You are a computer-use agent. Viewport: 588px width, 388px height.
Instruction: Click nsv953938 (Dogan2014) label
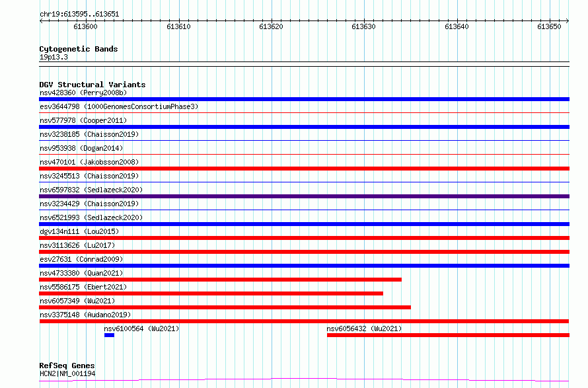(x=81, y=148)
